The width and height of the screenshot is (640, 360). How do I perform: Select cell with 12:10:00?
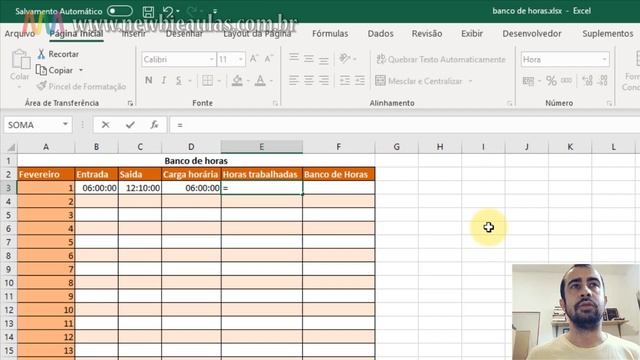pos(140,188)
